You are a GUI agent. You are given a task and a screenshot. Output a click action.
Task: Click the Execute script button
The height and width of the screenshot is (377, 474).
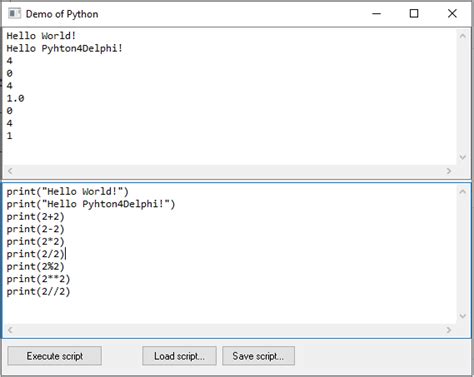[x=55, y=356]
